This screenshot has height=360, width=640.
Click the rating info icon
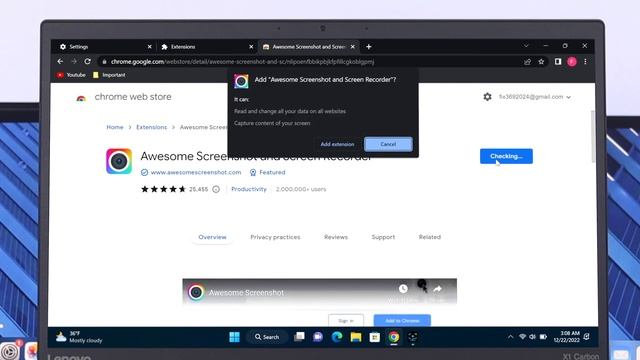[216, 189]
